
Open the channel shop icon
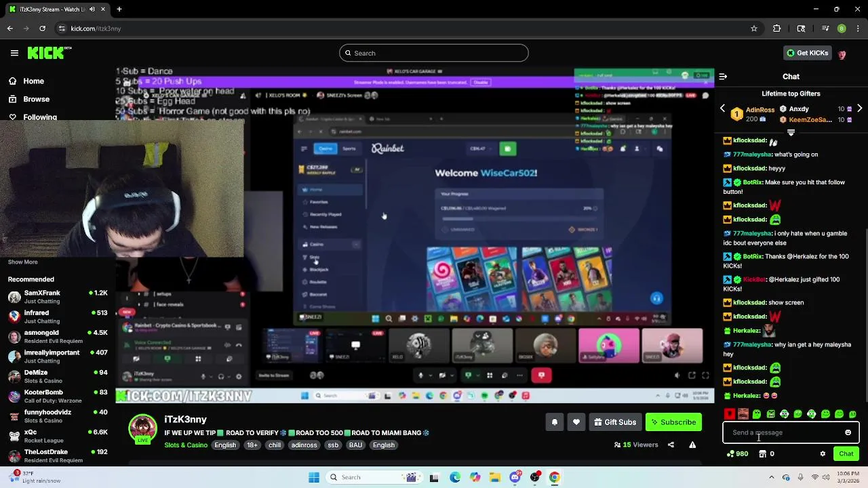coord(762,454)
